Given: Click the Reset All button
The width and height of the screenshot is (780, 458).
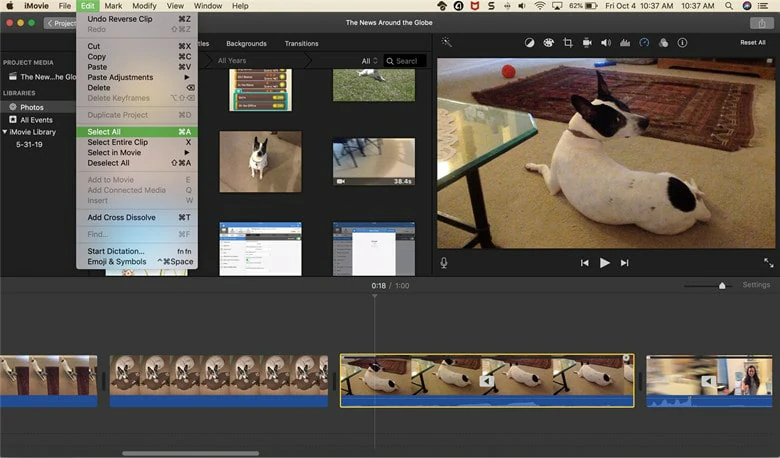Looking at the screenshot, I should coord(753,43).
